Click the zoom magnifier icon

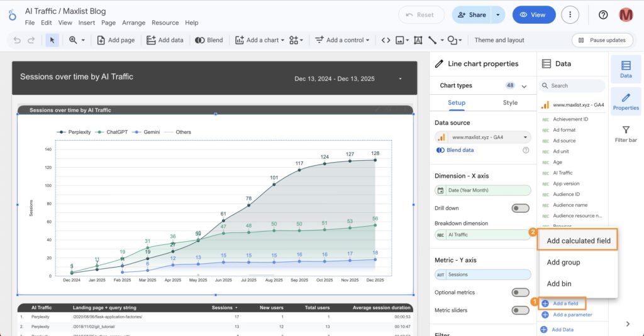73,40
